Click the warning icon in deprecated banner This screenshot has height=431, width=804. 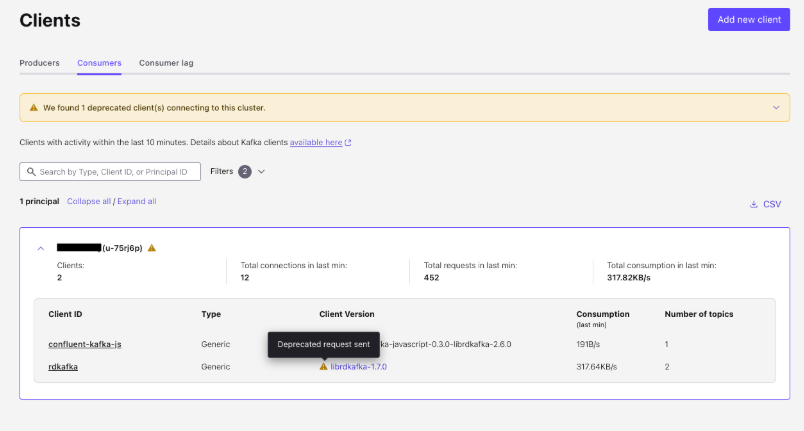33,107
